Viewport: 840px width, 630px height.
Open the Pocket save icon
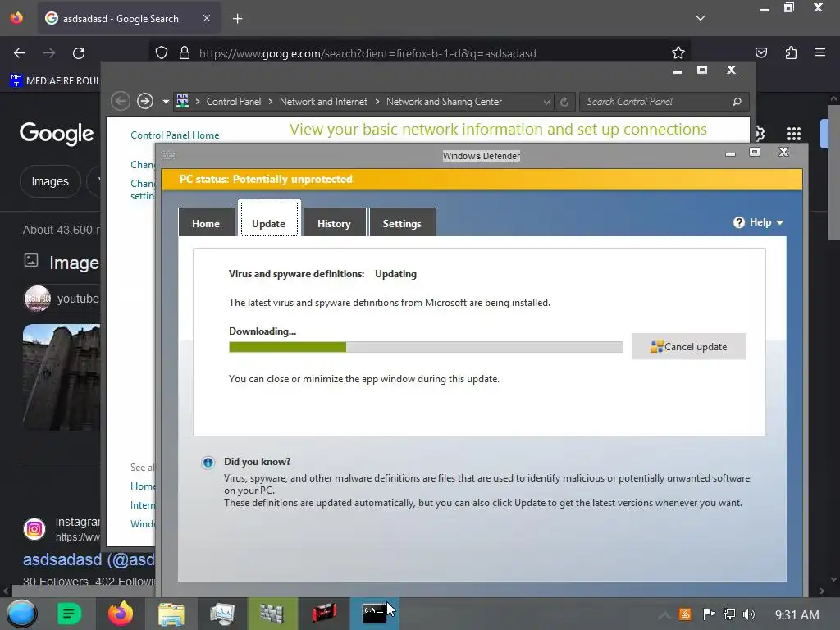tap(760, 52)
